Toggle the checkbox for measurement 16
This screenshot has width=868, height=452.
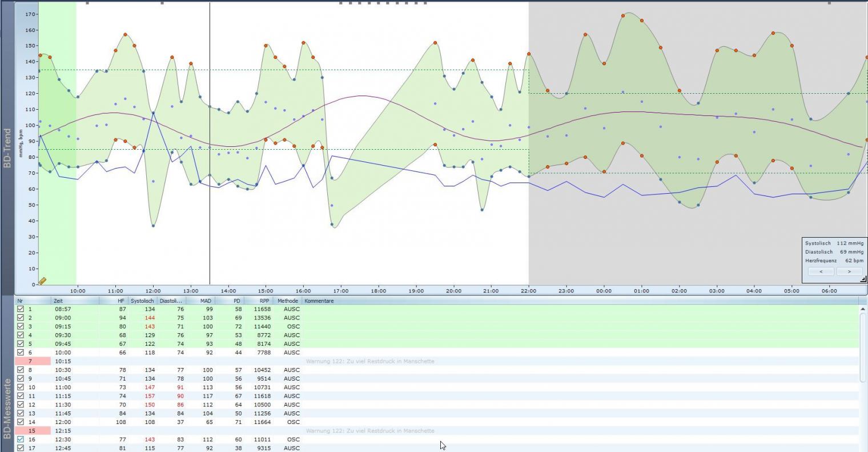click(21, 440)
